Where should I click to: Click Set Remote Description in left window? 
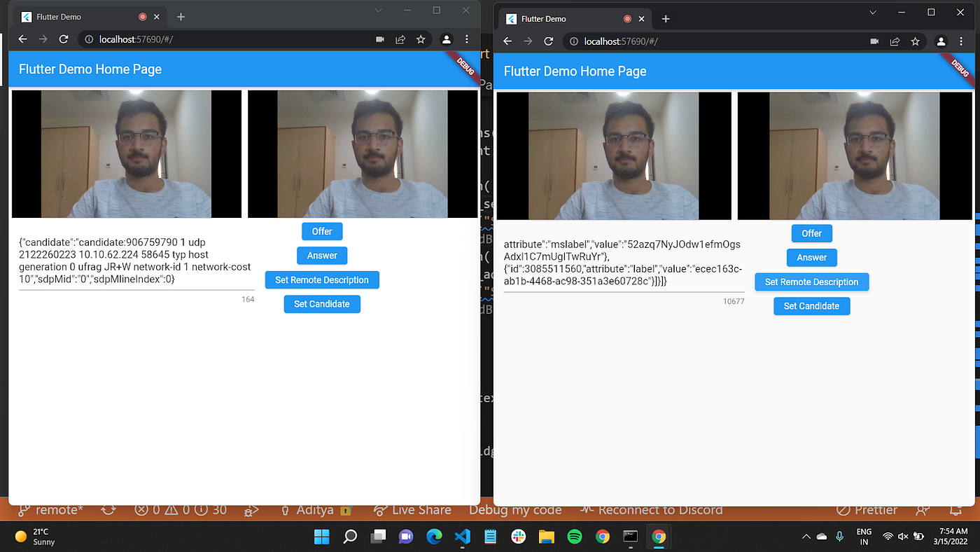tap(322, 280)
